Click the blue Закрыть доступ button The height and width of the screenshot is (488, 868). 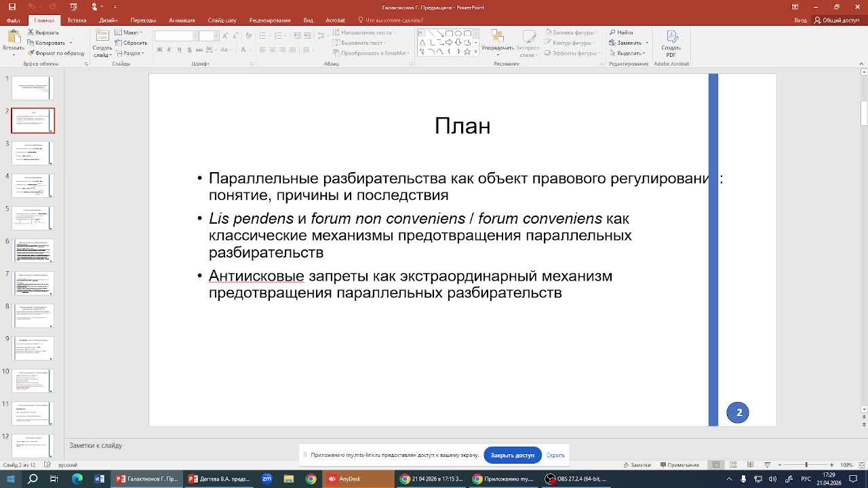(x=513, y=455)
